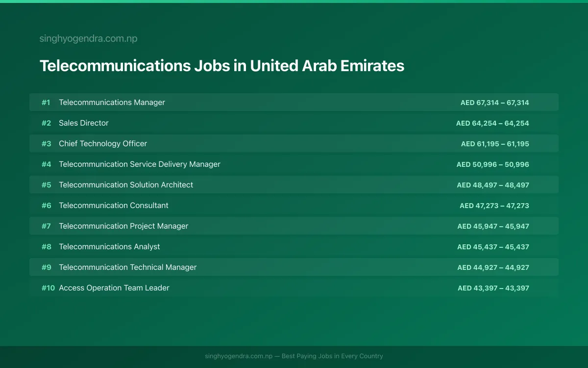Click salary AED 44,927 – 44,927
The image size is (588, 368).
493,267
